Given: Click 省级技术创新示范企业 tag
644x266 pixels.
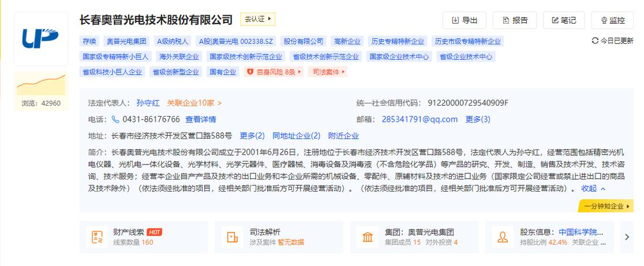Looking at the screenshot, I should pyautogui.click(x=325, y=57).
